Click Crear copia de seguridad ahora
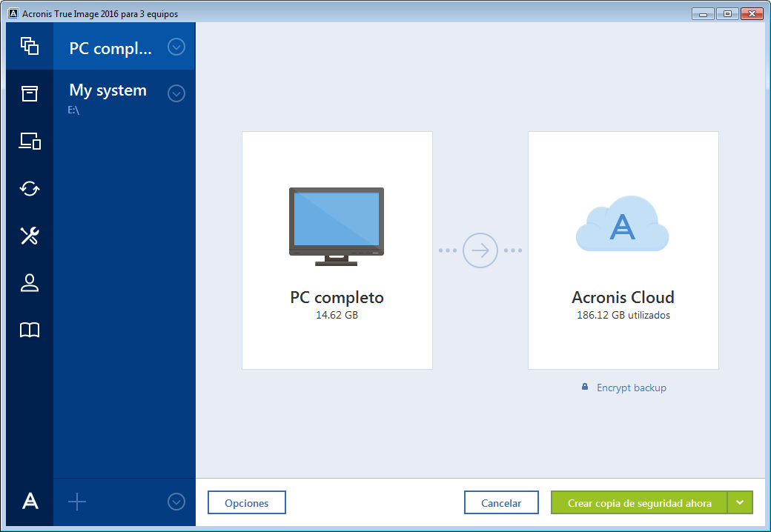The image size is (771, 532). point(639,502)
